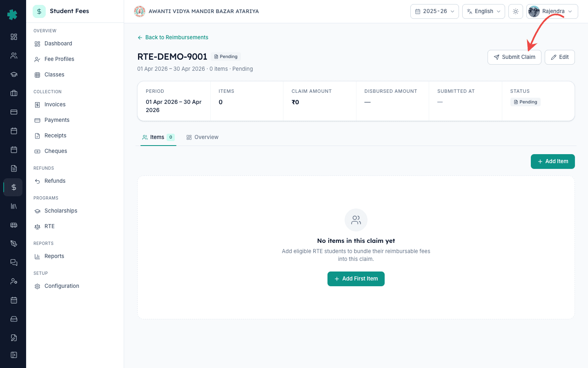The height and width of the screenshot is (368, 588).
Task: Switch to the Items tab
Action: 158,137
